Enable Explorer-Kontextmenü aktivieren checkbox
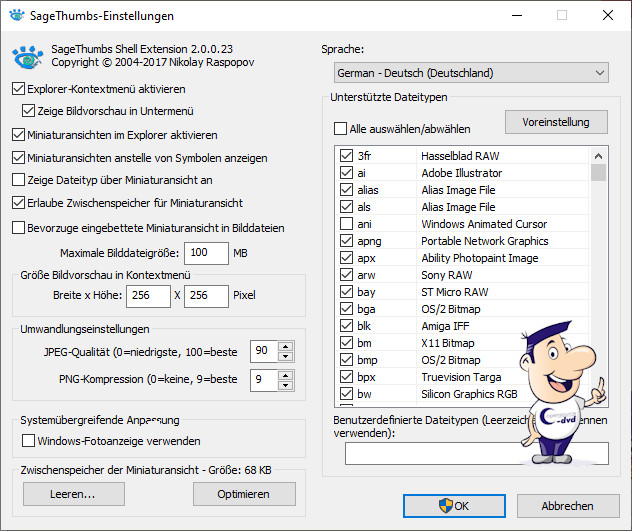632x531 pixels. pyautogui.click(x=20, y=89)
